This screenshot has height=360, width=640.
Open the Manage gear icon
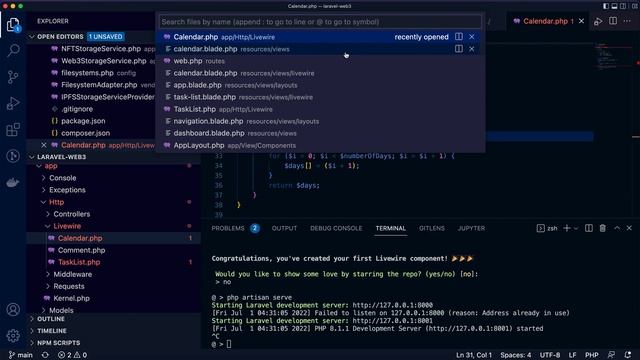(13, 336)
